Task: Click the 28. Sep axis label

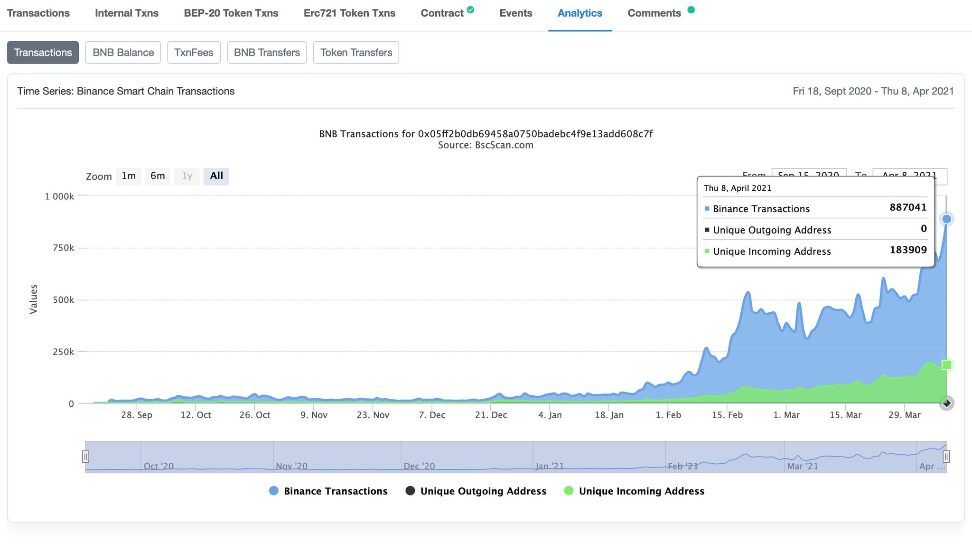Action: 137,415
